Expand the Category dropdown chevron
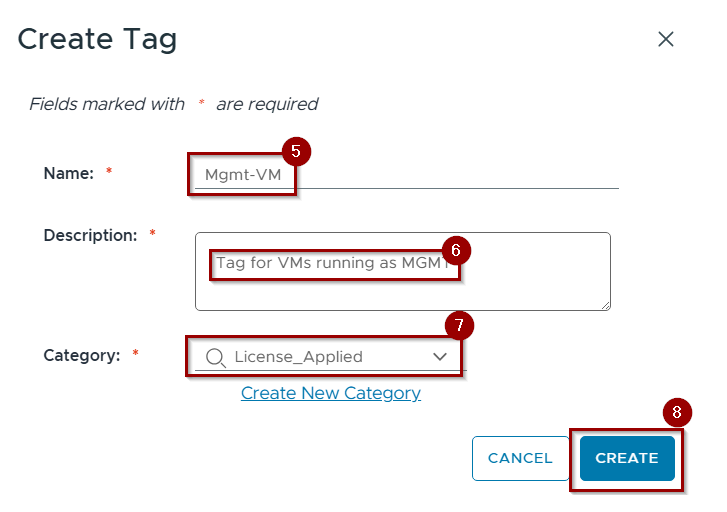The width and height of the screenshot is (727, 512). 440,357
